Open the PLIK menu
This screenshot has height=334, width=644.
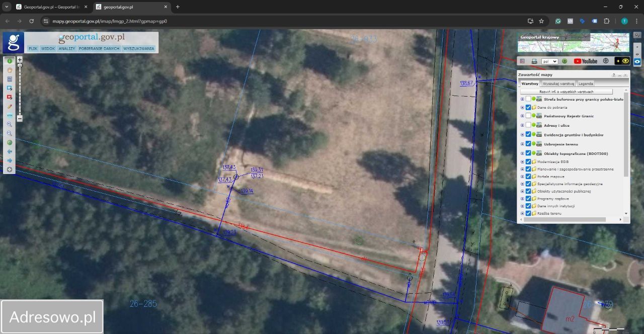pos(33,49)
